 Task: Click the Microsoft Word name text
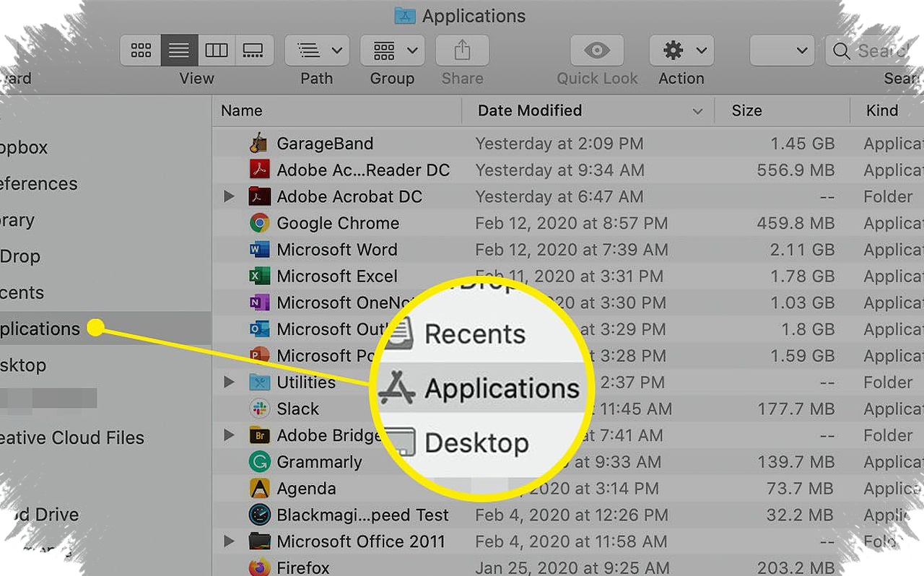pyautogui.click(x=336, y=250)
